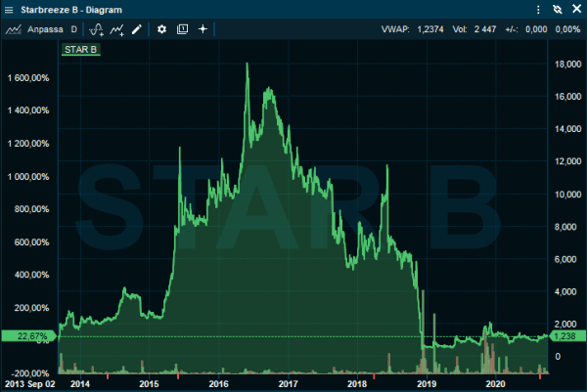Viewport: 587px width, 392px height.
Task: Add a comparison instrument with chart-plus icon
Action: tap(116, 29)
